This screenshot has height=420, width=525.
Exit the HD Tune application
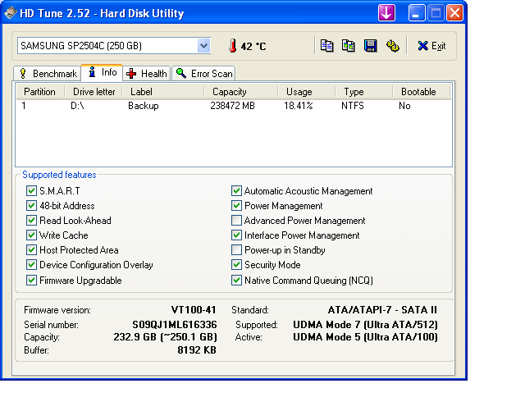click(x=431, y=46)
